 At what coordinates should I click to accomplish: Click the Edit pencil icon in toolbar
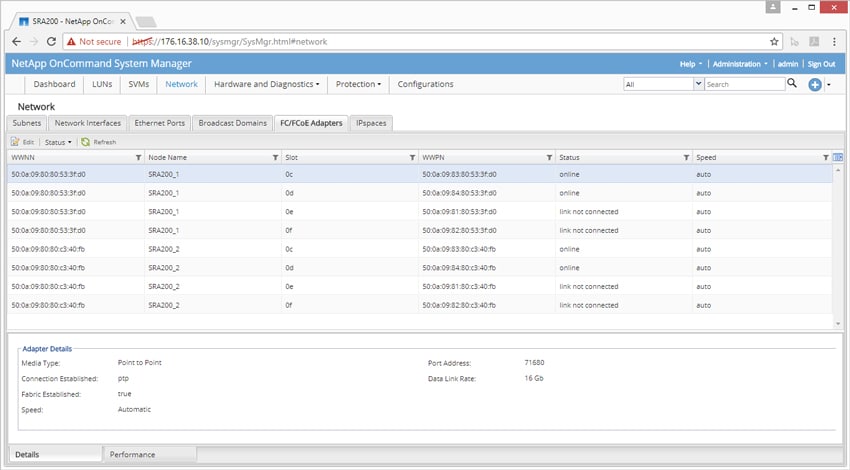coord(15,142)
